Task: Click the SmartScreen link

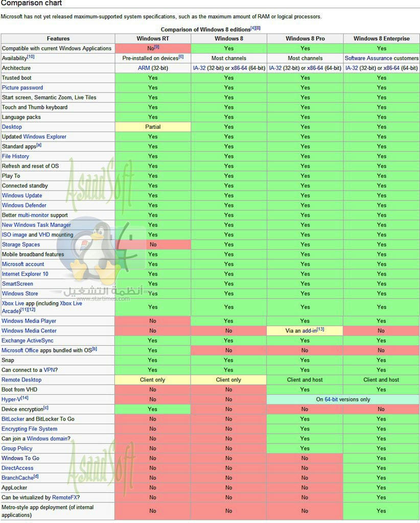Action: [x=17, y=284]
